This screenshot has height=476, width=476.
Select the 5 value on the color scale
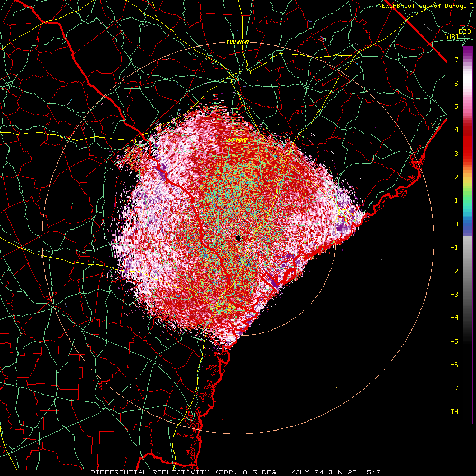(456, 106)
